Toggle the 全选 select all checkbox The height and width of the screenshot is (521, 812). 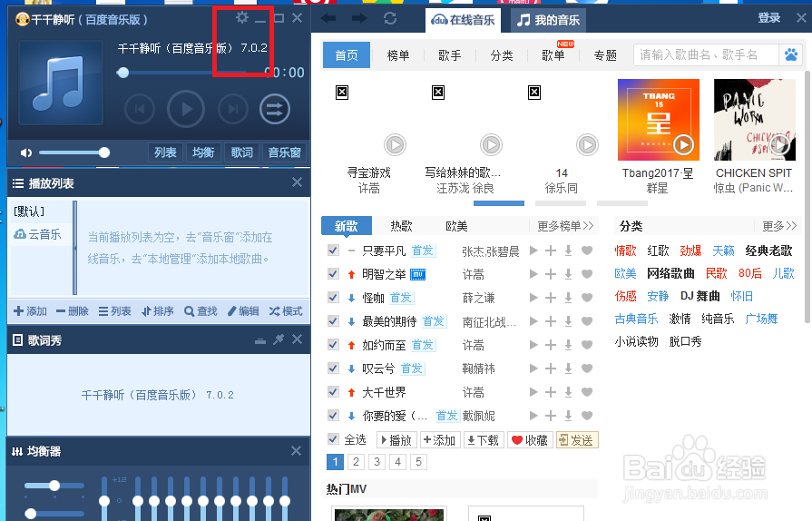point(333,439)
